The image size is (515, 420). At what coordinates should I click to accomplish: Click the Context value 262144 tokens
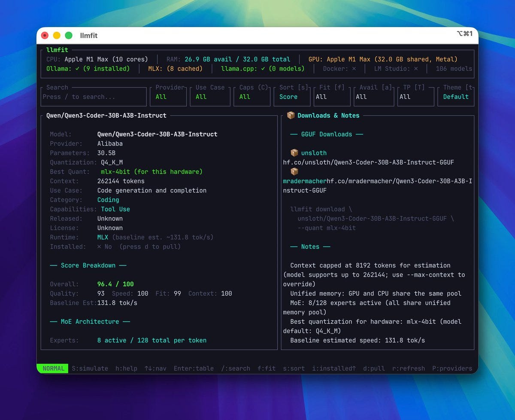coord(121,181)
